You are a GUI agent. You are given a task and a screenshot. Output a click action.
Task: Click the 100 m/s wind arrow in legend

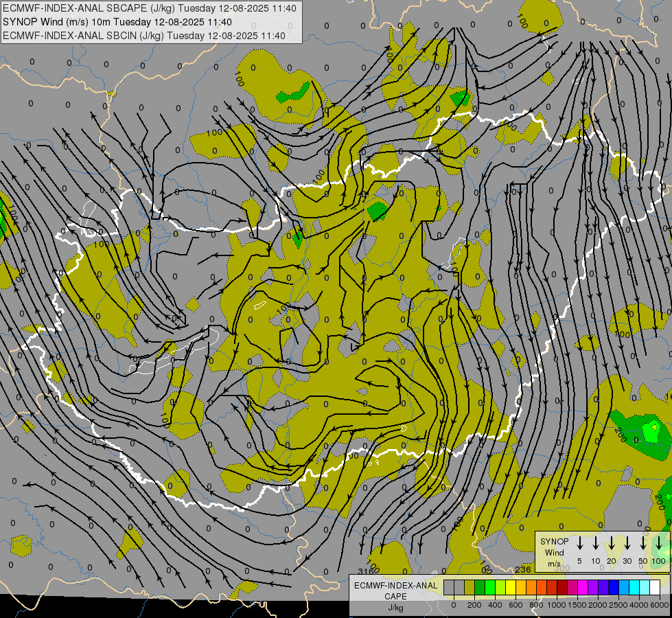[659, 543]
